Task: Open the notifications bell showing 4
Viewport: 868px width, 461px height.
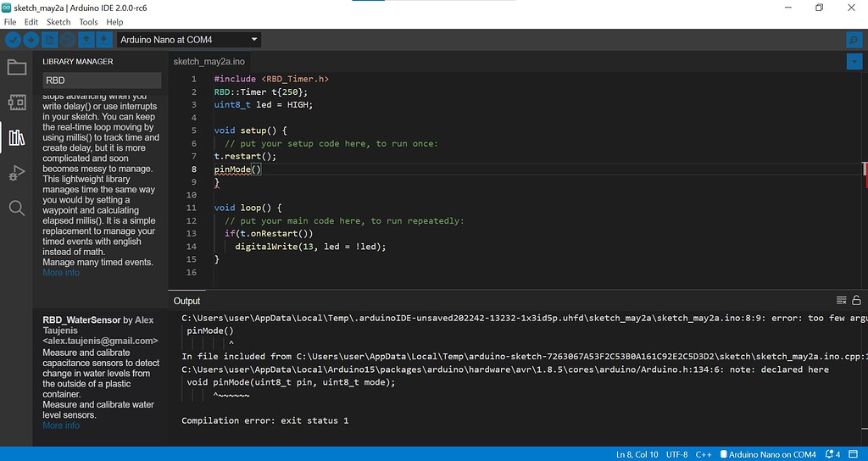Action: pyautogui.click(x=832, y=454)
